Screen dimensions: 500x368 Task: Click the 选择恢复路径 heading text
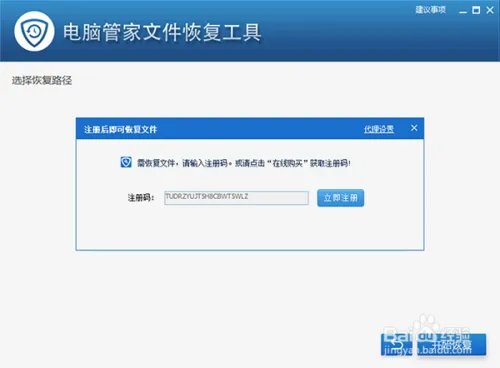(x=42, y=80)
